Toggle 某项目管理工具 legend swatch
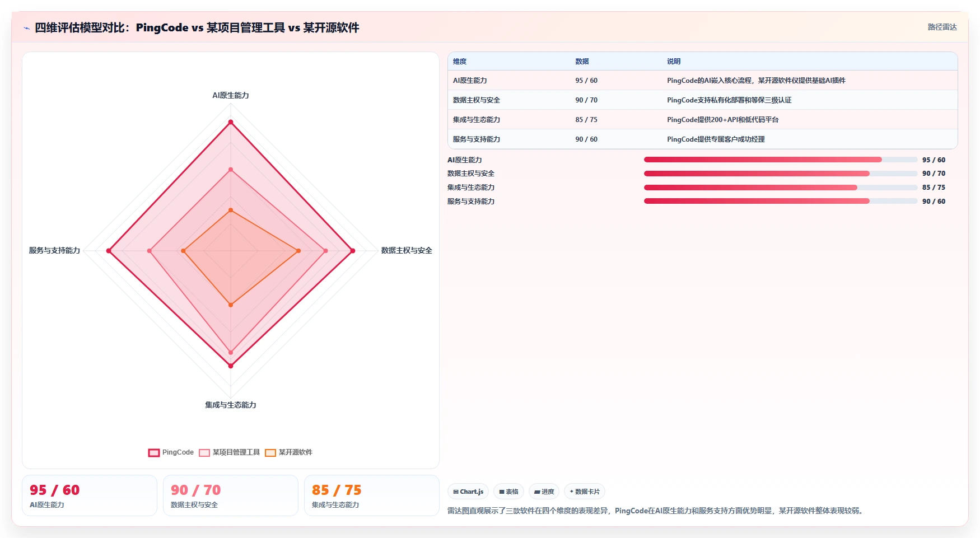 [204, 453]
